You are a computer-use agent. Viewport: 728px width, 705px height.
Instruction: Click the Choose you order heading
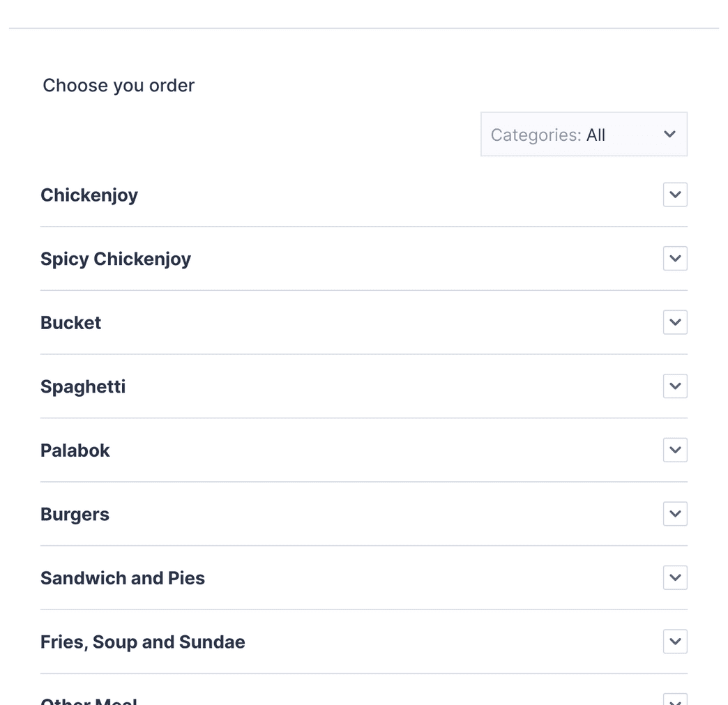coord(118,85)
